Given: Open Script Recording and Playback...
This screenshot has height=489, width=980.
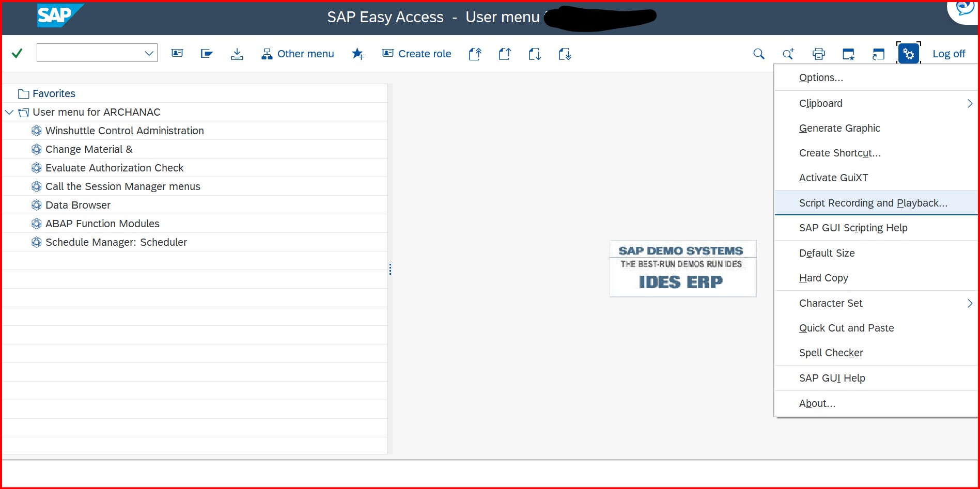Looking at the screenshot, I should pos(876,203).
